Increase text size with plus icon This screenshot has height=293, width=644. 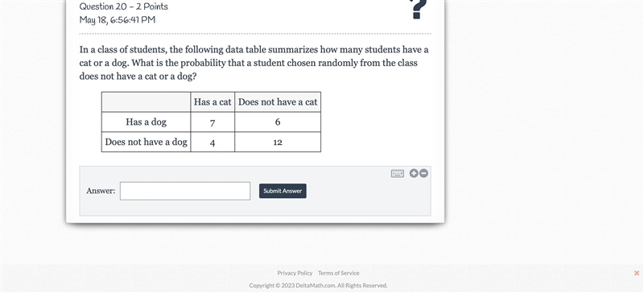click(x=414, y=173)
